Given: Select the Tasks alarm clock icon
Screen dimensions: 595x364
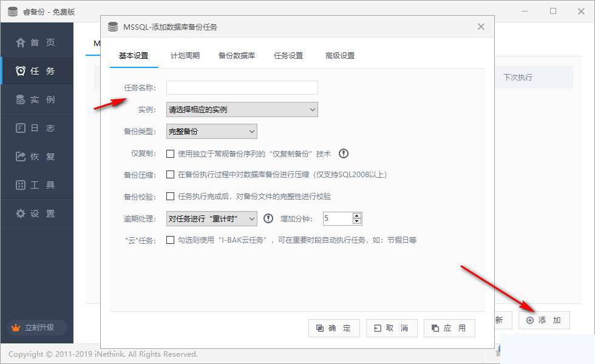Looking at the screenshot, I should click(21, 71).
